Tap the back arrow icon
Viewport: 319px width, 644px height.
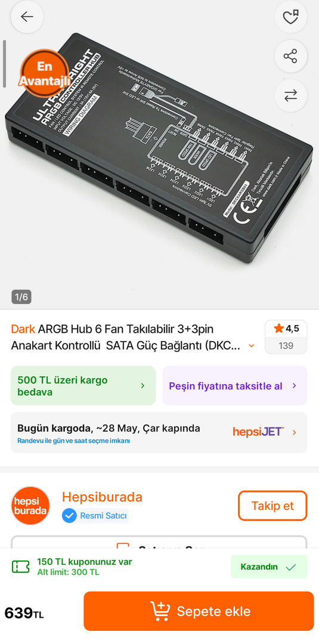coord(27,17)
